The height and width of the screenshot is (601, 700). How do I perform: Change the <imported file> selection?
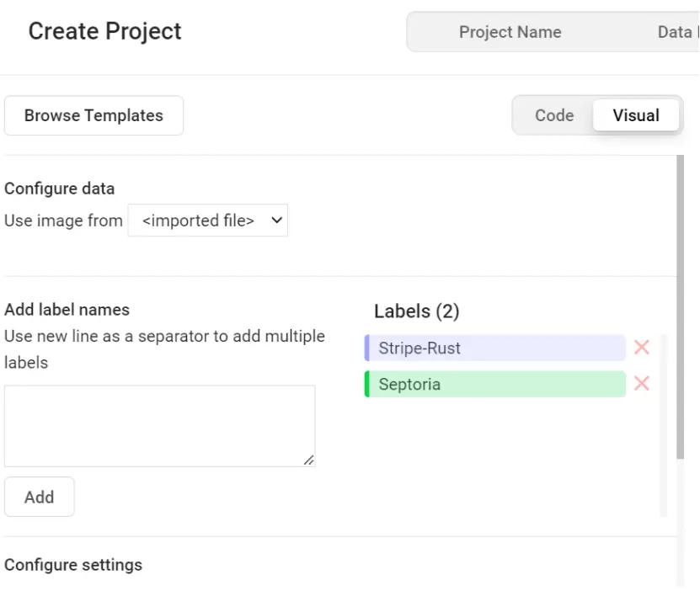point(207,220)
